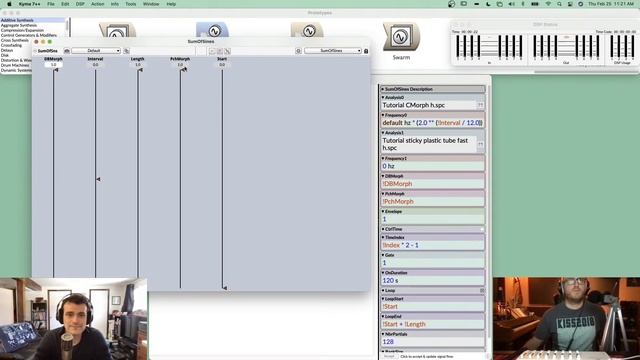Open macOS Spotlight search icon
This screenshot has width=640, height=360.
tap(559, 4)
